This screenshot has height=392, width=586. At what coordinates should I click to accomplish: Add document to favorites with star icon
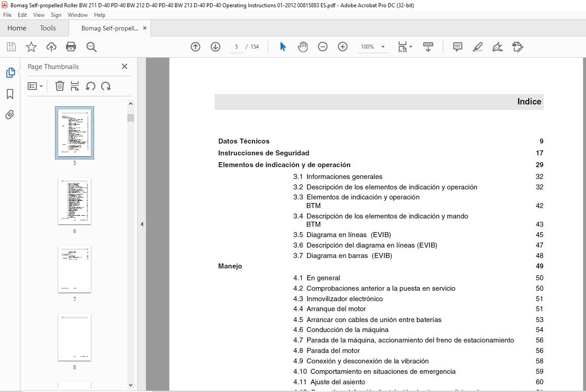tap(31, 47)
